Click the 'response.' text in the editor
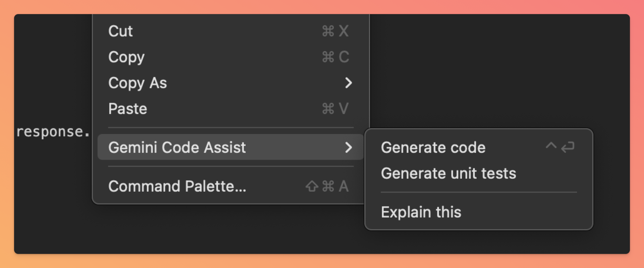 point(53,132)
